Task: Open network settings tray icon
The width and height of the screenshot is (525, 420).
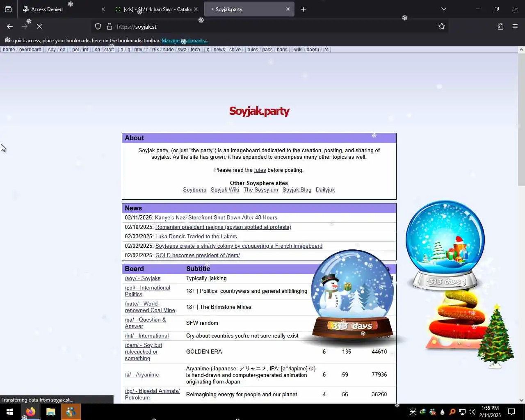Action: click(x=462, y=412)
